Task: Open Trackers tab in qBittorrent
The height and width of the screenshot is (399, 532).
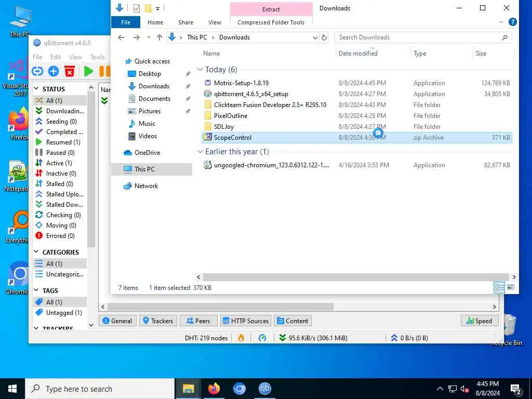Action: tap(158, 321)
